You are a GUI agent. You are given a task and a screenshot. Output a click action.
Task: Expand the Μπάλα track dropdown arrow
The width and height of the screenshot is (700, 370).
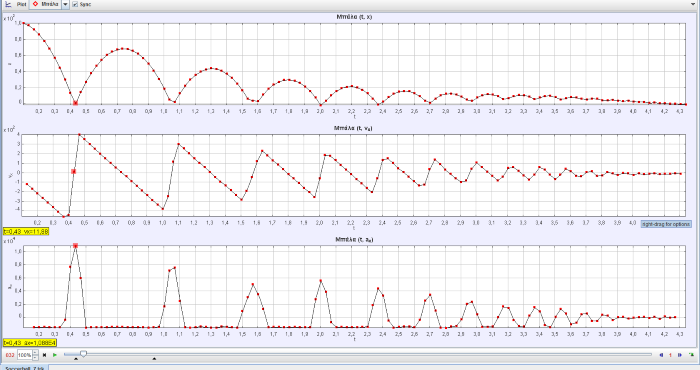(x=65, y=4)
